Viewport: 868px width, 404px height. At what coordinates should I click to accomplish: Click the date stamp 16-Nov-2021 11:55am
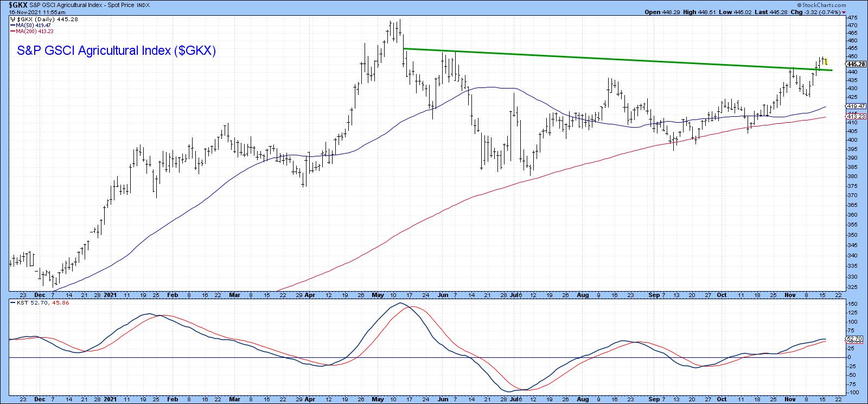click(37, 12)
